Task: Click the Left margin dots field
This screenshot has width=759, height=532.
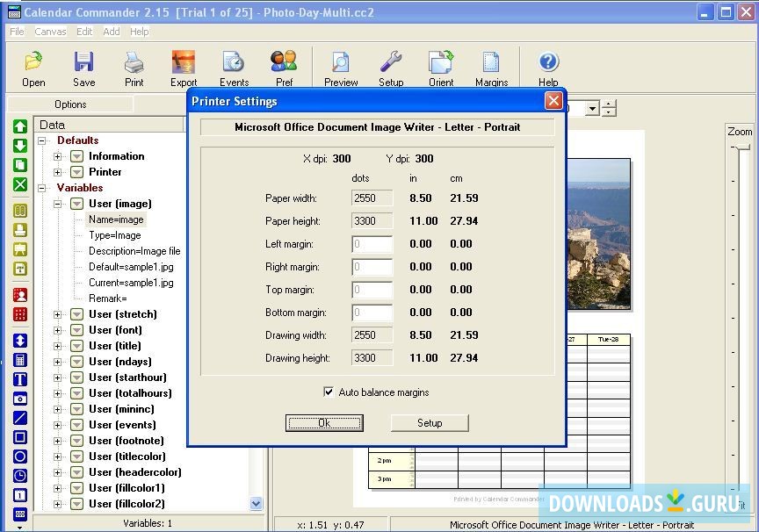Action: (372, 244)
